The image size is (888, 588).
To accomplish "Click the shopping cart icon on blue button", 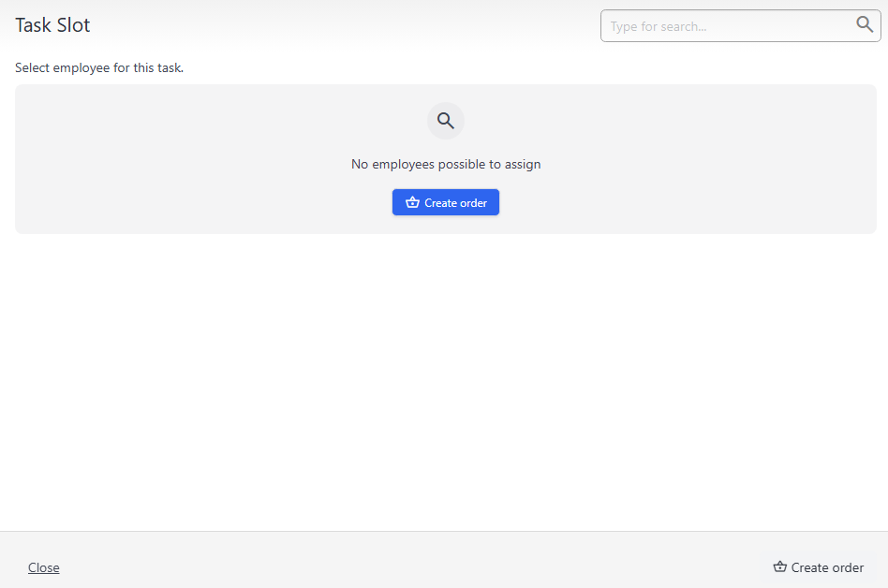I will (412, 201).
